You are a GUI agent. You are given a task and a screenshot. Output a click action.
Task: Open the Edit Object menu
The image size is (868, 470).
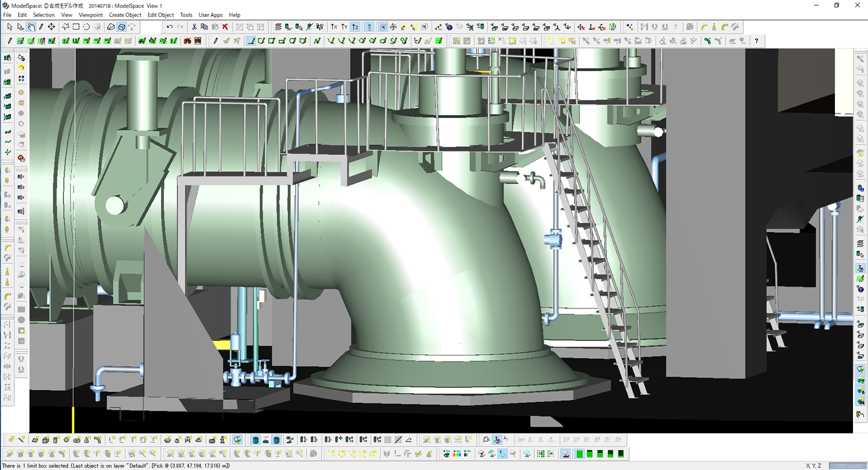click(x=160, y=14)
